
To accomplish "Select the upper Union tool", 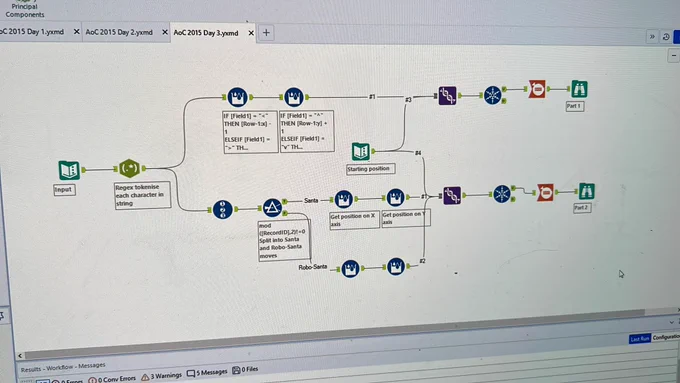I will 447,95.
